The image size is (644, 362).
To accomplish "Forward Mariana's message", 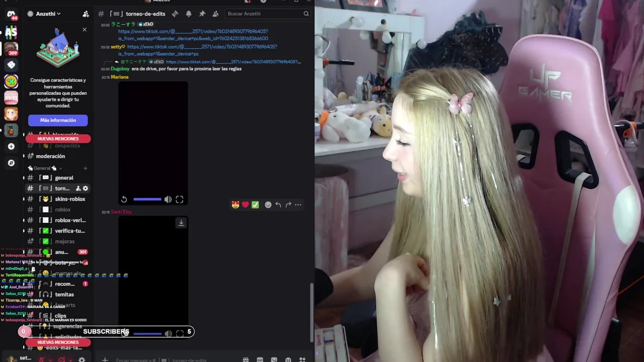I will tap(288, 205).
